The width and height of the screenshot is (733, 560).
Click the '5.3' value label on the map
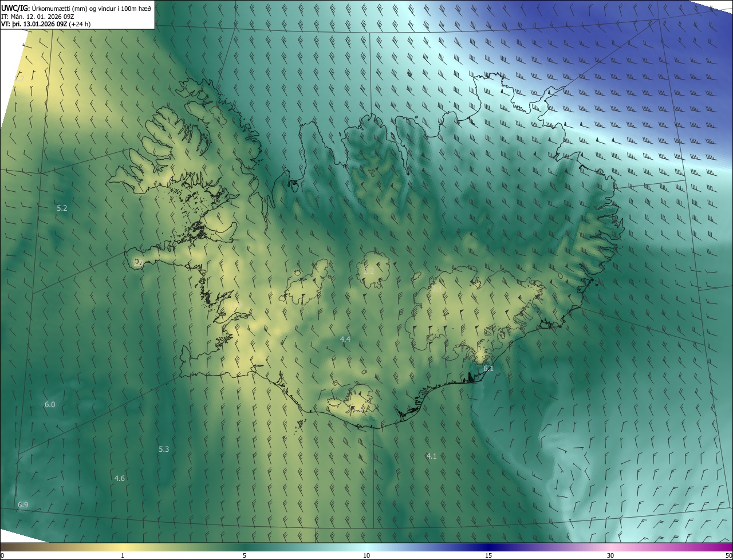[164, 449]
